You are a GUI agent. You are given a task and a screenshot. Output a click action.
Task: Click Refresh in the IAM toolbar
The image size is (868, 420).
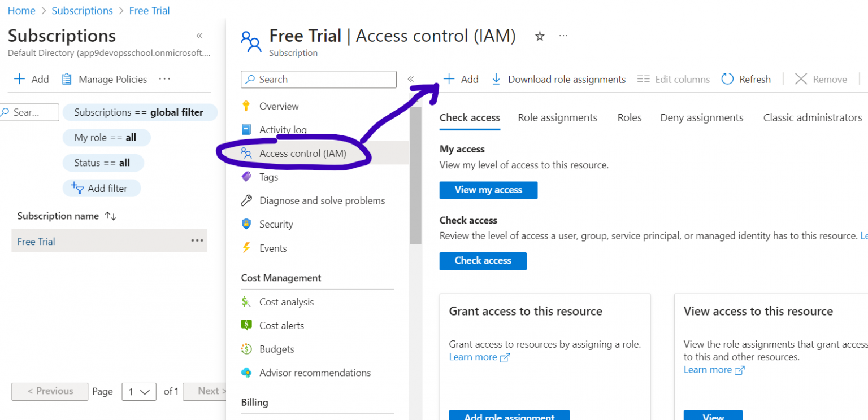point(747,80)
